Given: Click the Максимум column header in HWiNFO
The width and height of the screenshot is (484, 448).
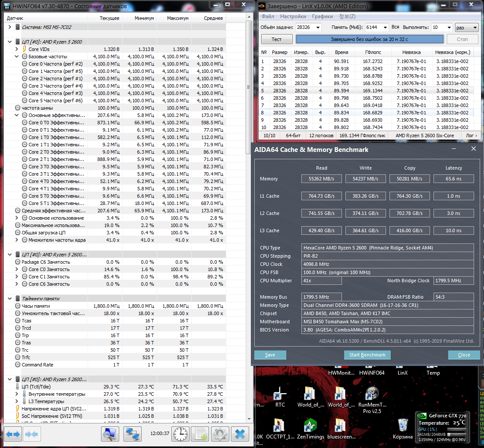Looking at the screenshot, I should [174, 18].
